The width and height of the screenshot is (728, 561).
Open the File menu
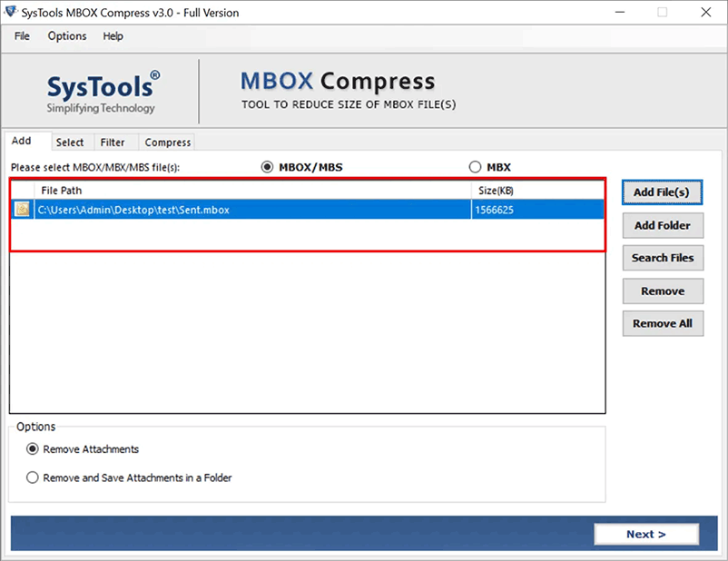point(21,36)
